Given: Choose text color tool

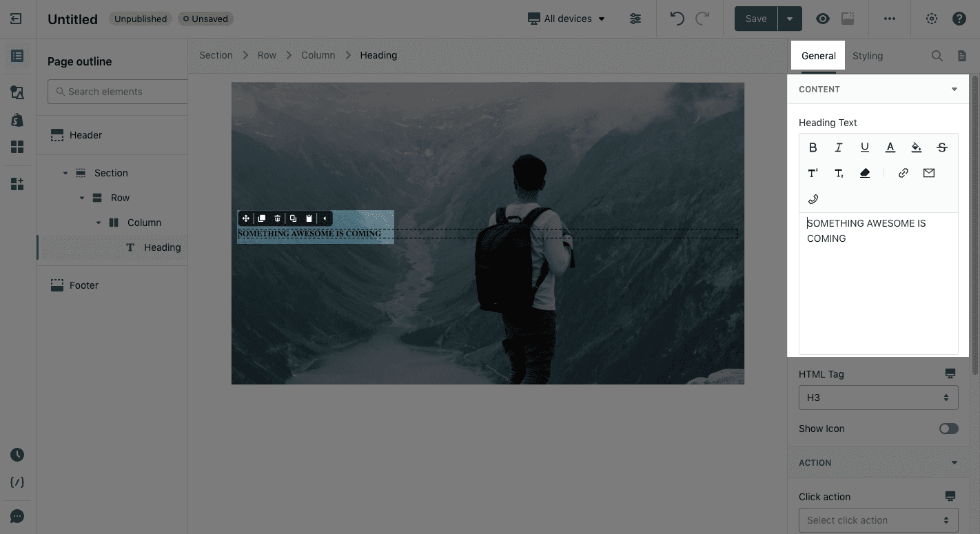Looking at the screenshot, I should click(890, 147).
